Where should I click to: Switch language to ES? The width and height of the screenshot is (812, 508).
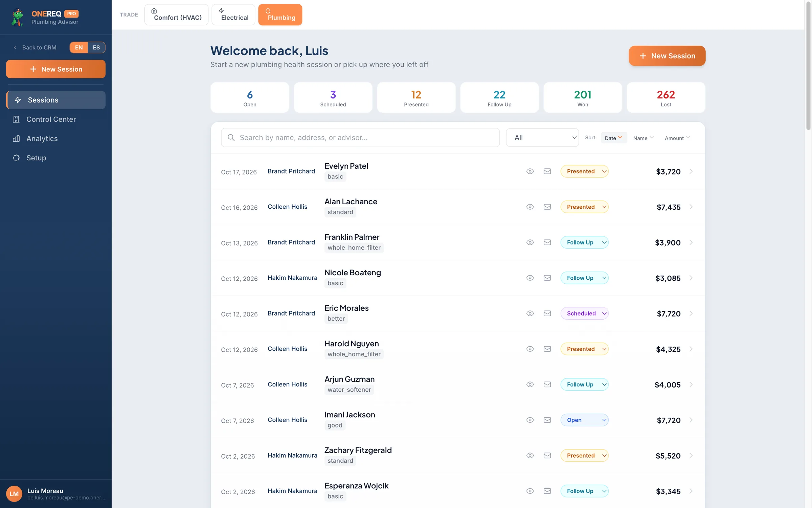tap(96, 47)
